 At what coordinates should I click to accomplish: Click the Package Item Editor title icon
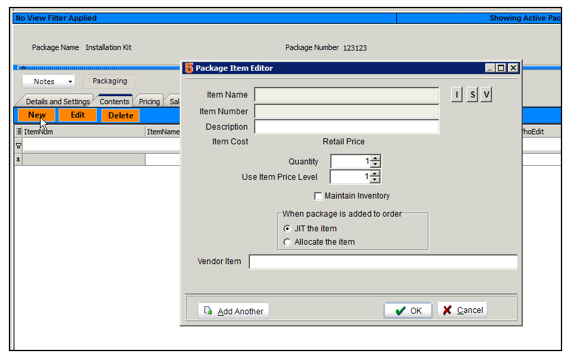pyautogui.click(x=189, y=68)
